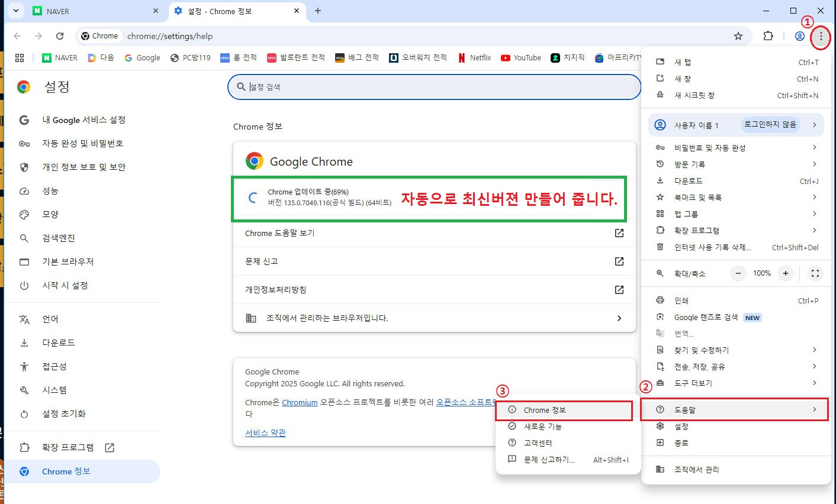The height and width of the screenshot is (504, 836).
Task: Click the Chromium link
Action: (300, 402)
